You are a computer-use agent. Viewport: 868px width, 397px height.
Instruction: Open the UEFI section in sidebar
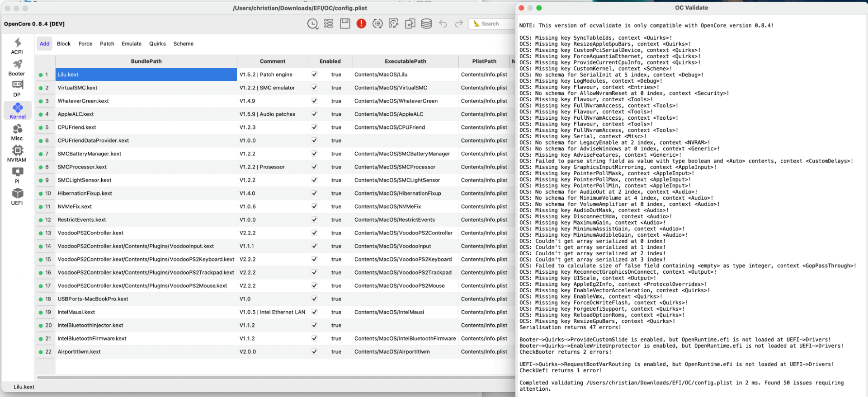coord(17,197)
